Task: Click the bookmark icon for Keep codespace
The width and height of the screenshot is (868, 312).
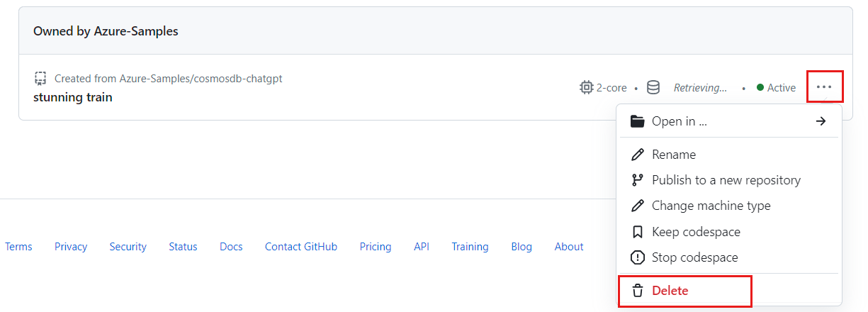Action: (x=638, y=232)
